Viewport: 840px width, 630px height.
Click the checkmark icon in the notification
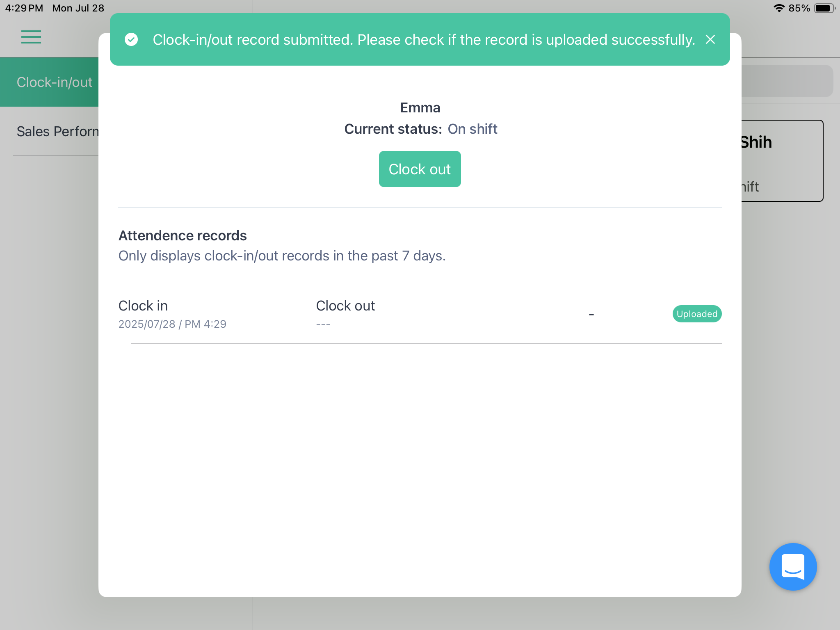tap(131, 39)
